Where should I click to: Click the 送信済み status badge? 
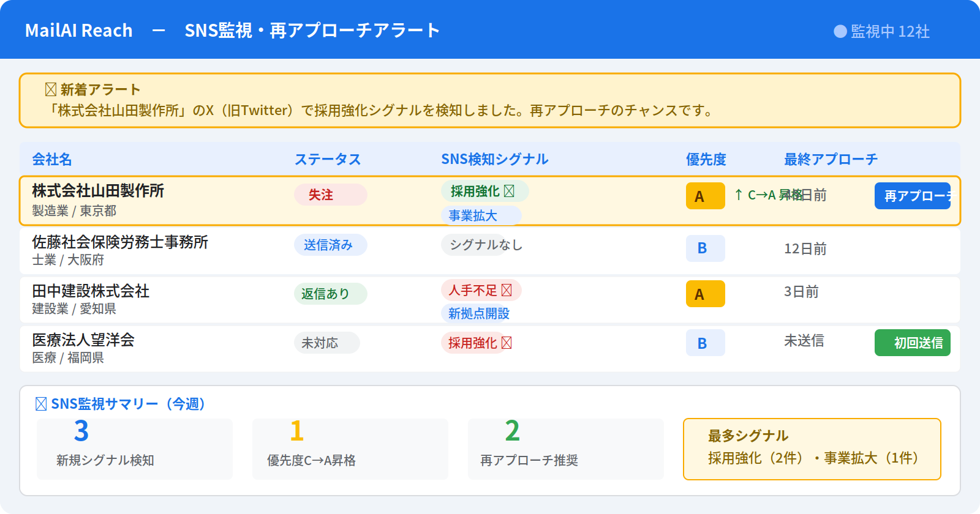point(331,245)
